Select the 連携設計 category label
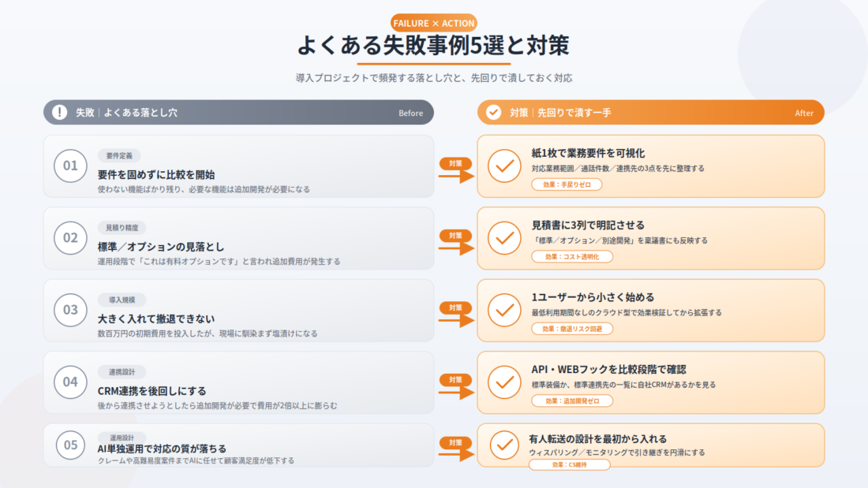Image resolution: width=868 pixels, height=488 pixels. [x=122, y=372]
